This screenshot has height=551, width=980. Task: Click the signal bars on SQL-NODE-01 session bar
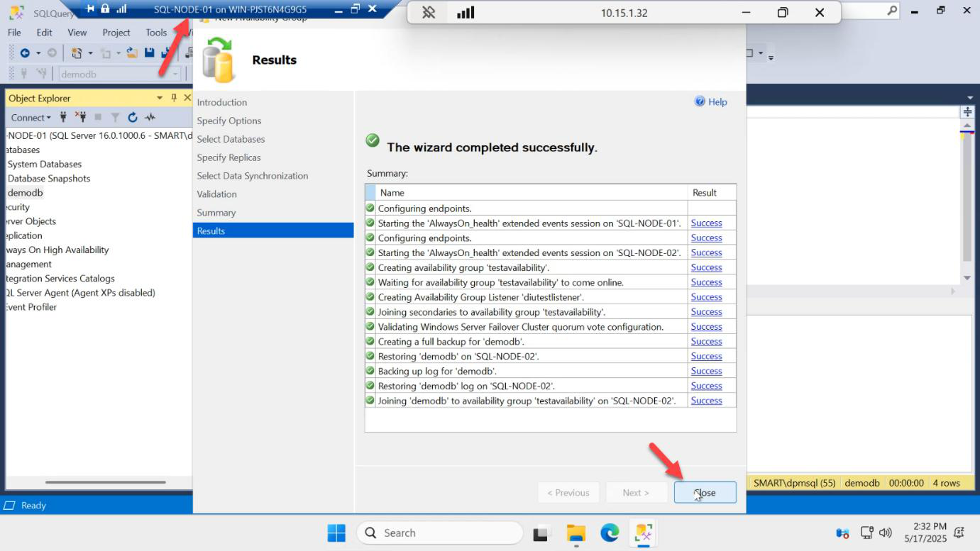121,9
